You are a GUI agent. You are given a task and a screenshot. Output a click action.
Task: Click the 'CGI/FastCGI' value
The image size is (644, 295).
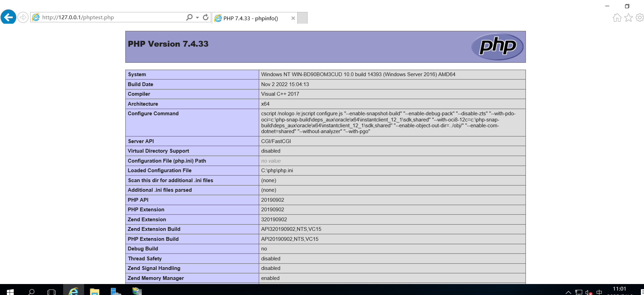pos(276,141)
